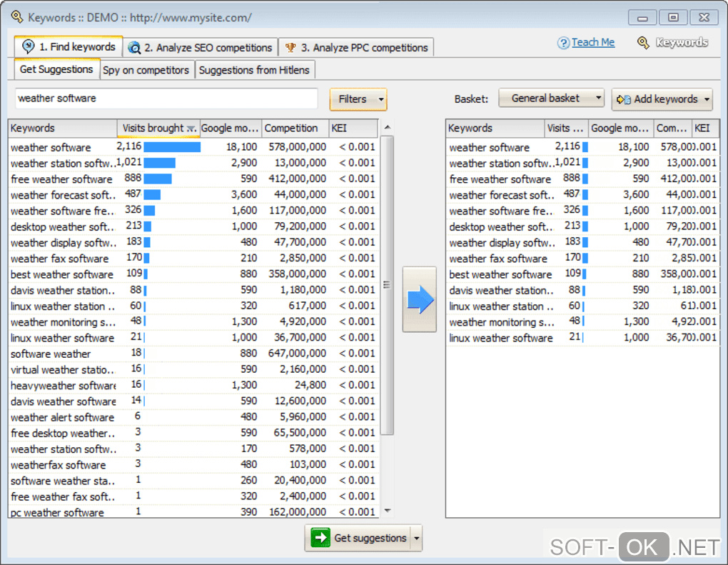Image resolution: width=728 pixels, height=565 pixels.
Task: Select 'davis weather software' row
Action: pos(193,401)
